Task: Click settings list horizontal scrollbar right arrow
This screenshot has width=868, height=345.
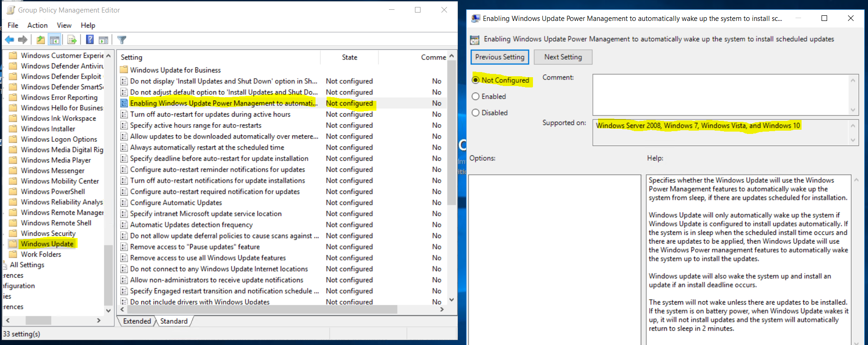Action: 442,309
